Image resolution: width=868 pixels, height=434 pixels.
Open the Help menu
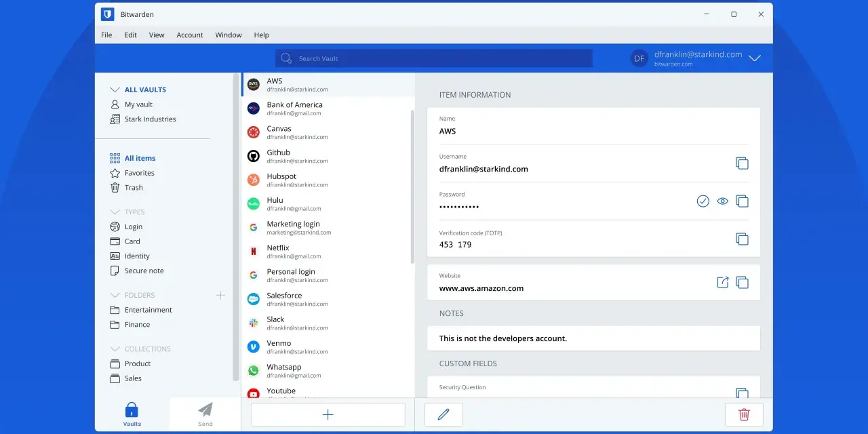pos(261,35)
